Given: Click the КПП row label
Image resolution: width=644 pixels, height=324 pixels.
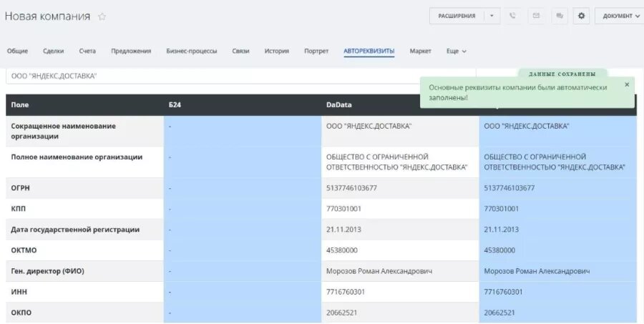Looking at the screenshot, I should 18,209.
